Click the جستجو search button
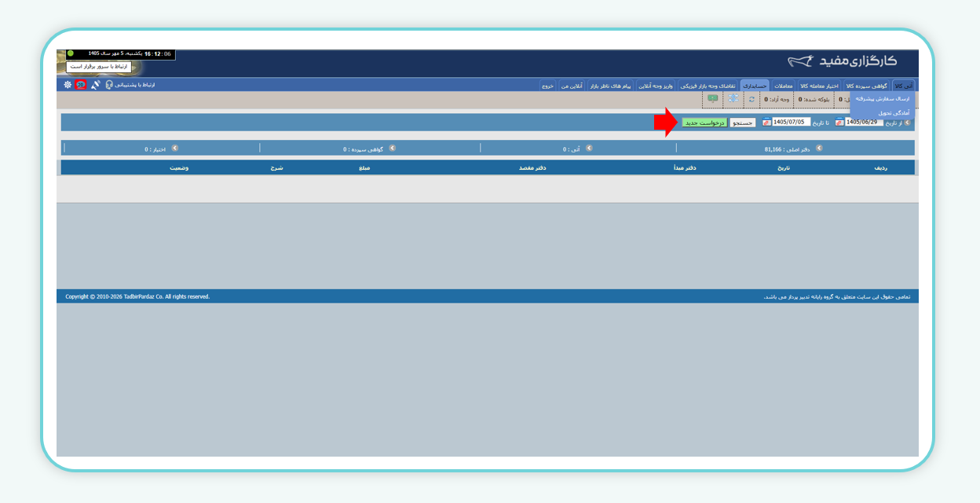The height and width of the screenshot is (503, 980). [743, 123]
